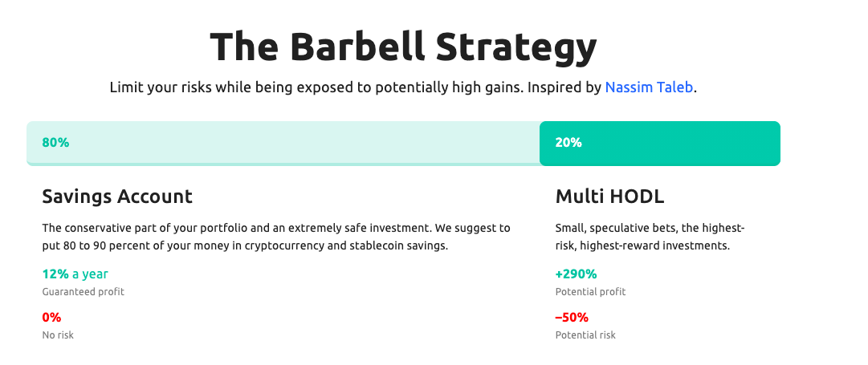Click the subtitle about limiting your risks
The height and width of the screenshot is (365, 868).
pos(403,87)
